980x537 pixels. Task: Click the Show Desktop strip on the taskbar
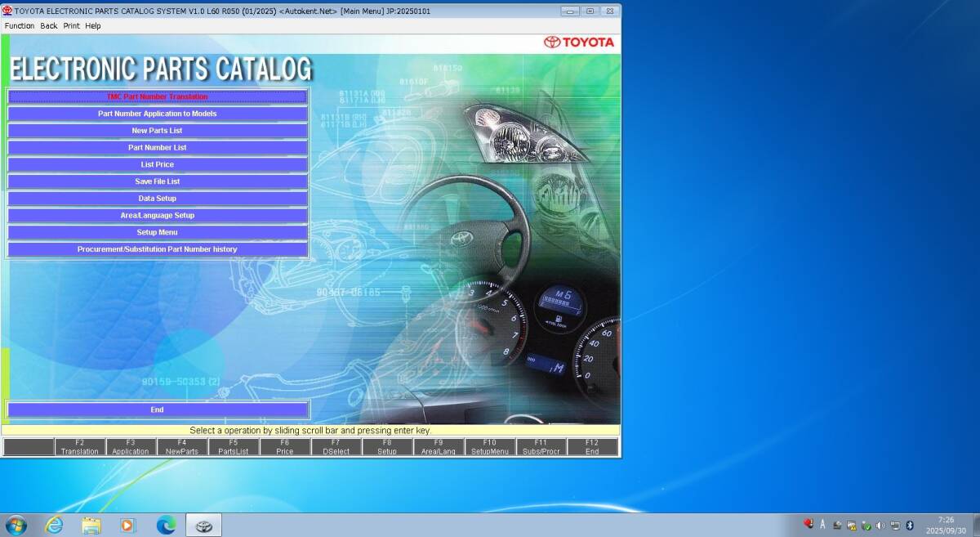(975, 525)
